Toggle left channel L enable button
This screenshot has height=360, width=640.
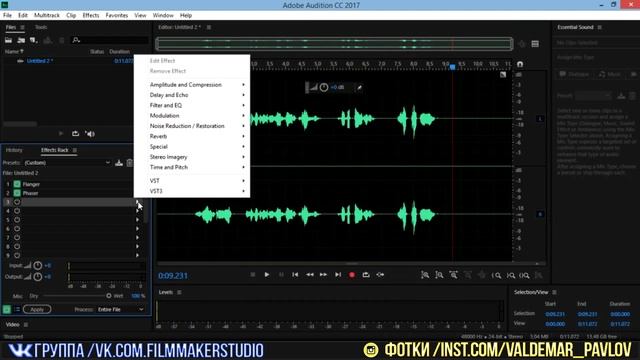(540, 119)
